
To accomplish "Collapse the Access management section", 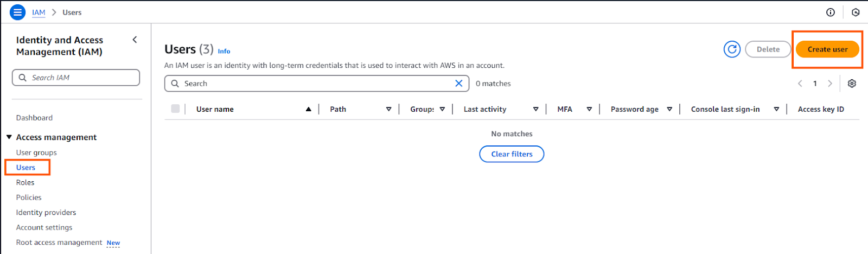I will (x=9, y=137).
